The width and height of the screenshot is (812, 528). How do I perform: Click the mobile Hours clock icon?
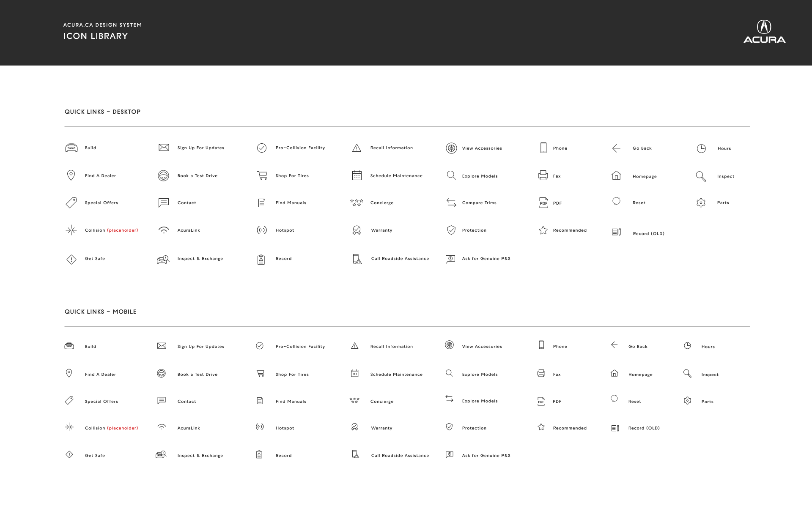coord(687,346)
